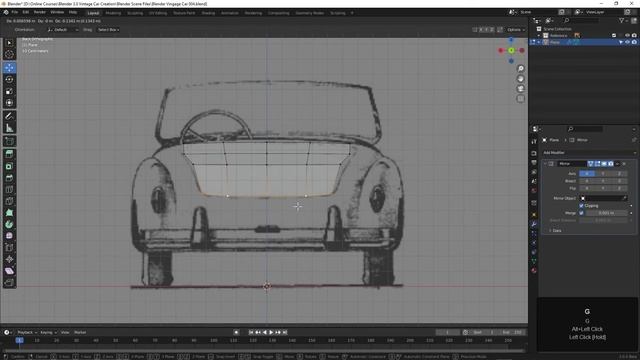Enable Mirror Axis Y button
640x360 pixels.
[x=603, y=173]
